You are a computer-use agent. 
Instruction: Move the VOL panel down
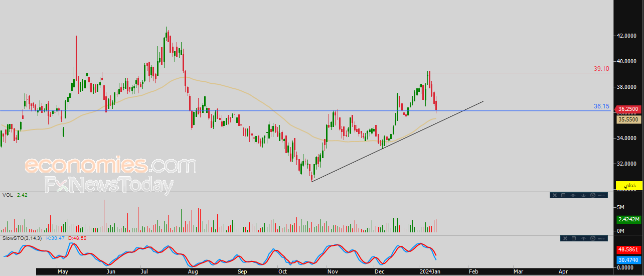click(583, 195)
